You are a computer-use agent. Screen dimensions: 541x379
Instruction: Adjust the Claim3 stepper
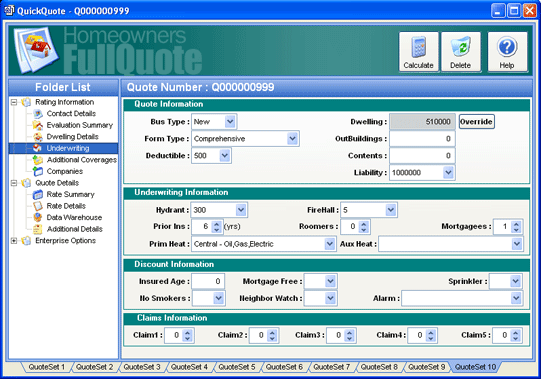[x=350, y=336]
